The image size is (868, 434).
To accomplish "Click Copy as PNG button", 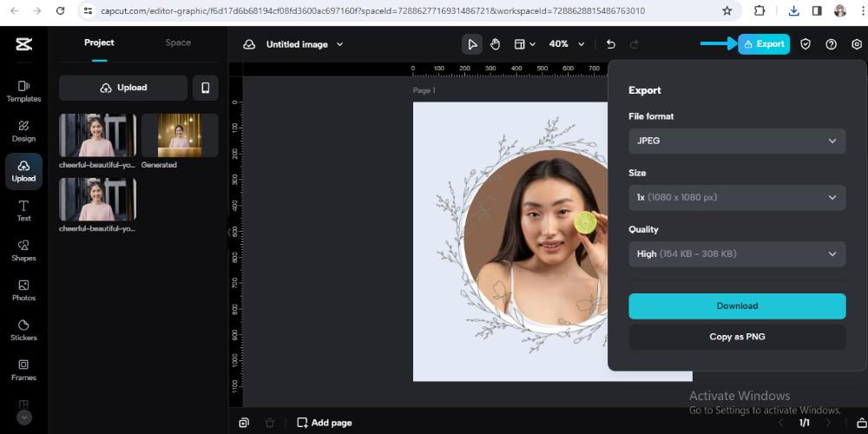I will [737, 337].
